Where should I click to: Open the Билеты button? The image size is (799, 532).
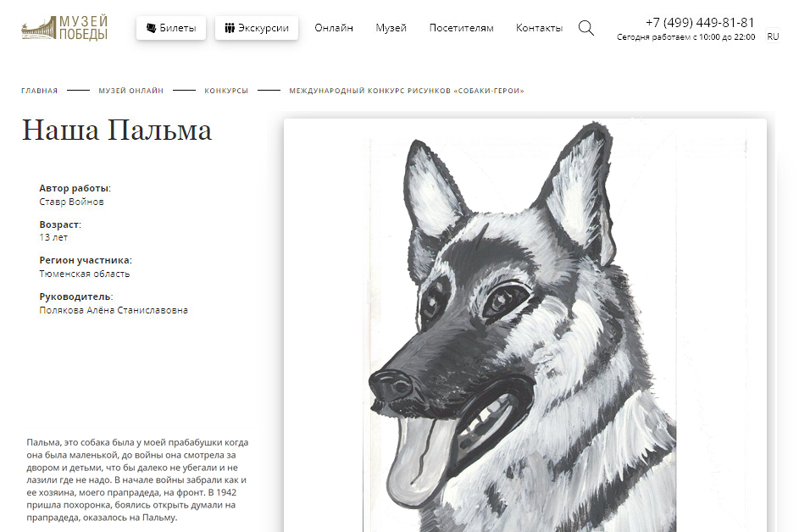coord(171,28)
